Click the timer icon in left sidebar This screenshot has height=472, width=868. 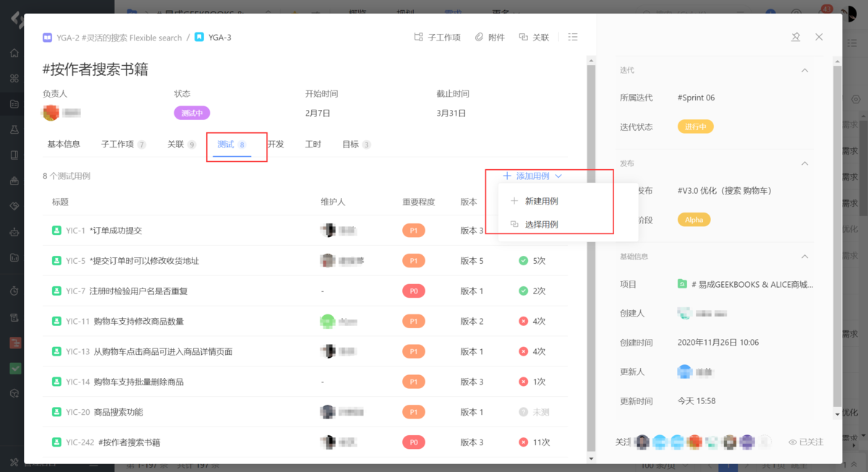[x=14, y=291]
